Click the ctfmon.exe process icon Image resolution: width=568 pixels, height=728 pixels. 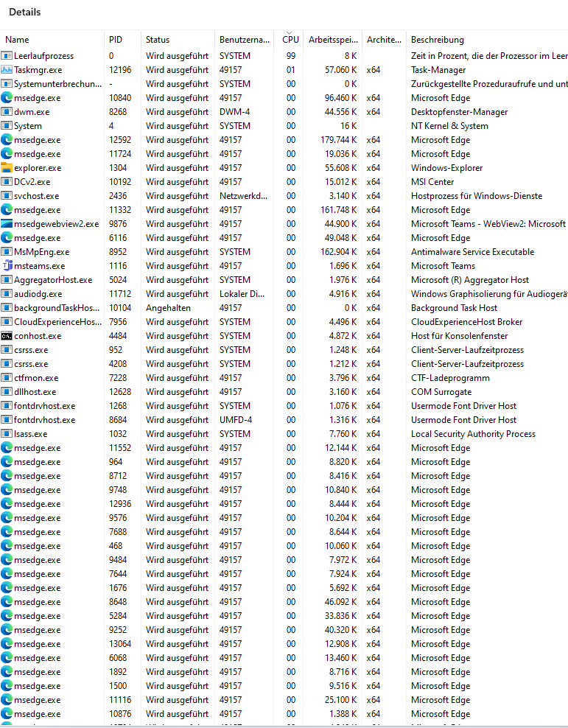[x=7, y=377]
